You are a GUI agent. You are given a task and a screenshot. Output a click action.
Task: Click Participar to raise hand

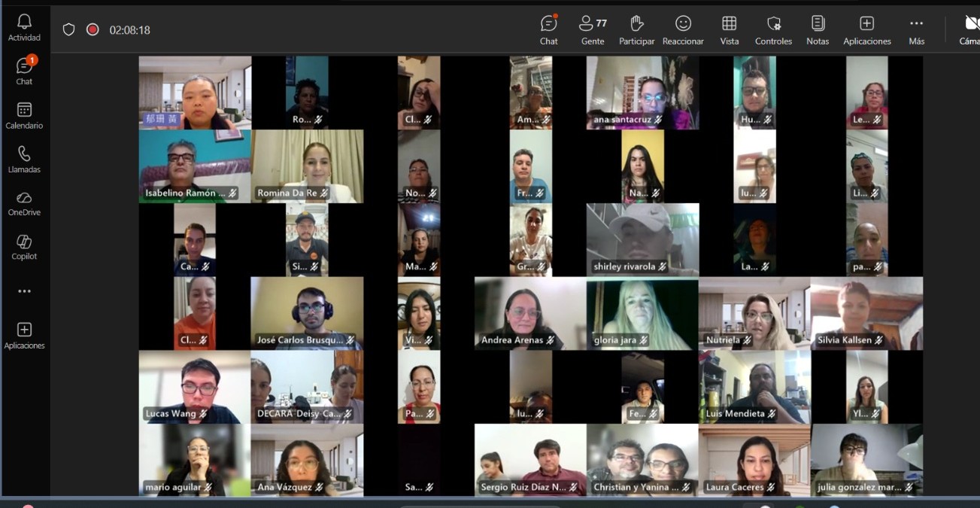(636, 29)
